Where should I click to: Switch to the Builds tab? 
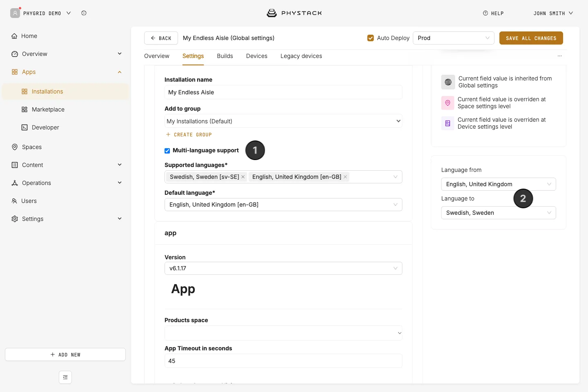click(x=225, y=56)
